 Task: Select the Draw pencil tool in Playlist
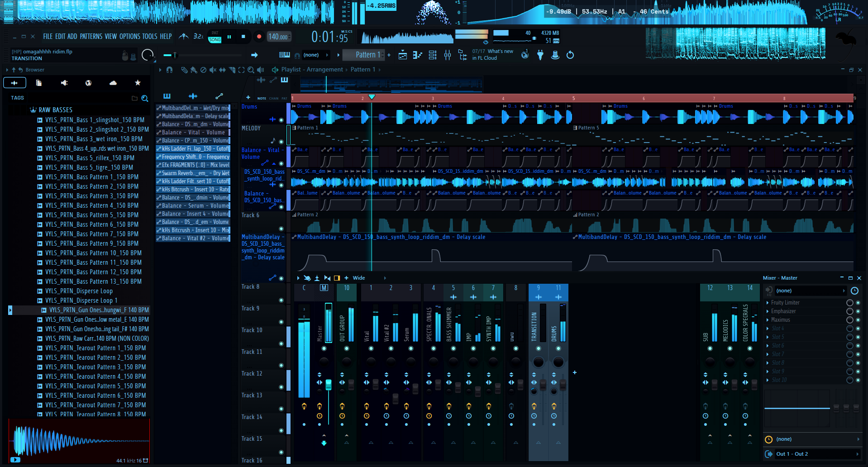point(184,70)
